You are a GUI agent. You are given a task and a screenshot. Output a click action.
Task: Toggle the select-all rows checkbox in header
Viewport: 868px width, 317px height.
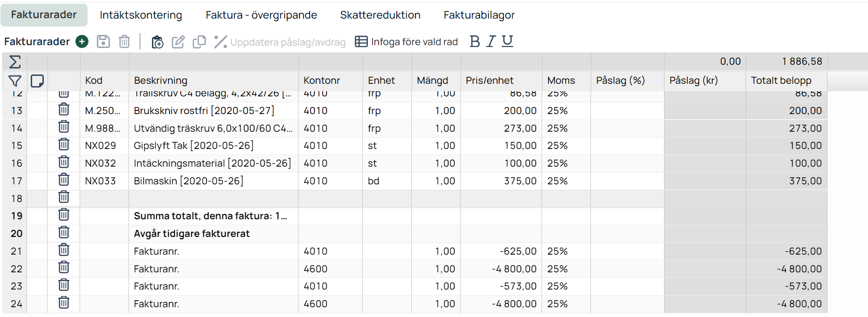click(37, 81)
